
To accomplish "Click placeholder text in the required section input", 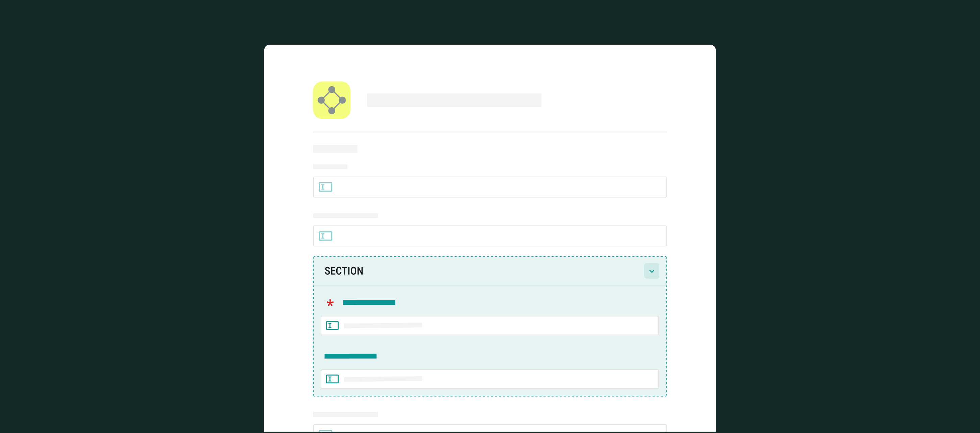I will coord(383,326).
